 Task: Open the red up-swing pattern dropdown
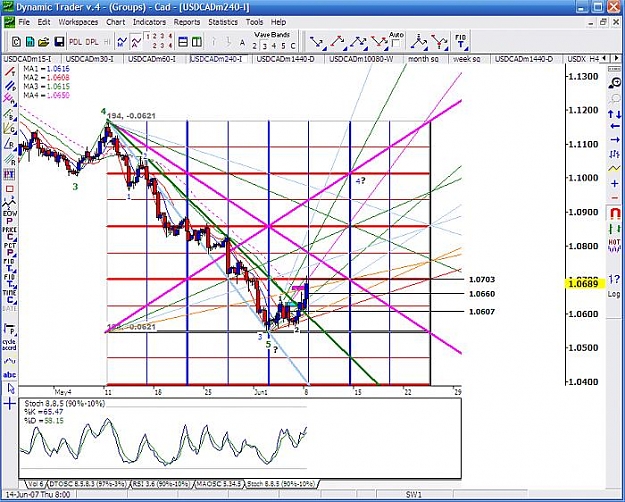tap(338, 42)
